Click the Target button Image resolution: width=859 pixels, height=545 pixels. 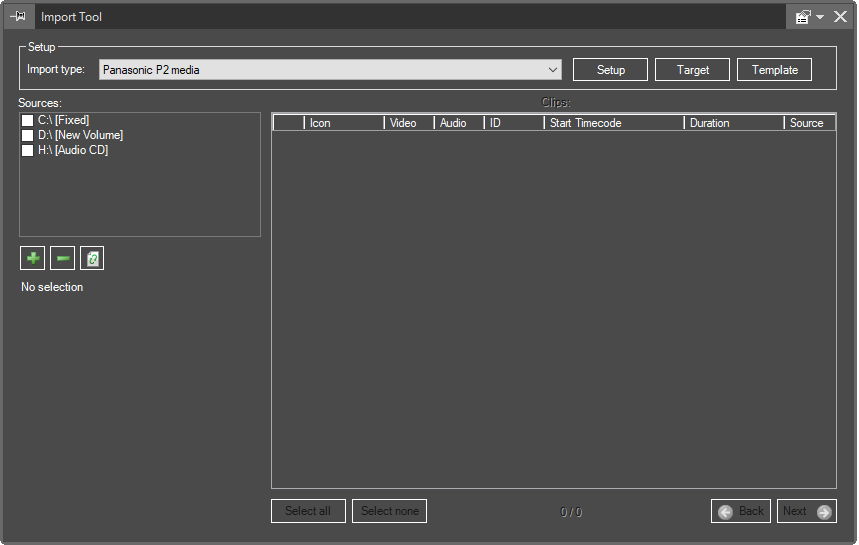point(692,70)
